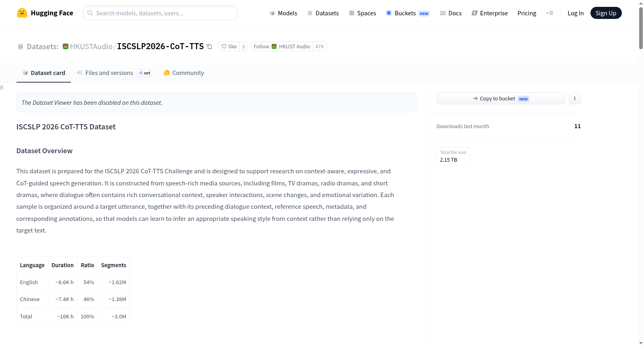Screen dimensions: 644x347
Task: Click the page vertical scrollbar thumb
Action: (641, 28)
